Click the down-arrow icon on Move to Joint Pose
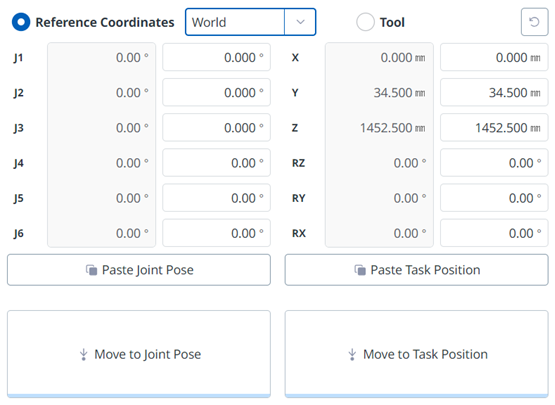 tap(84, 354)
